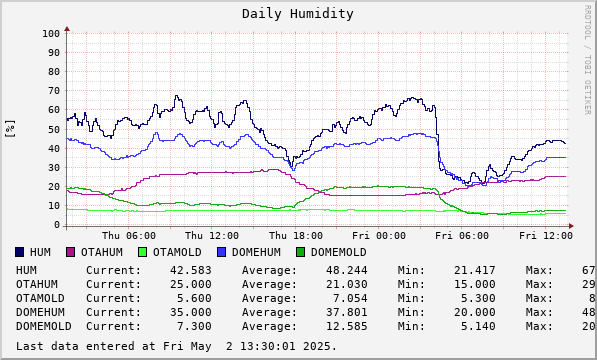597x360 pixels.
Task: Click DOMEMOLD min value '5.140'
Action: pos(478,326)
